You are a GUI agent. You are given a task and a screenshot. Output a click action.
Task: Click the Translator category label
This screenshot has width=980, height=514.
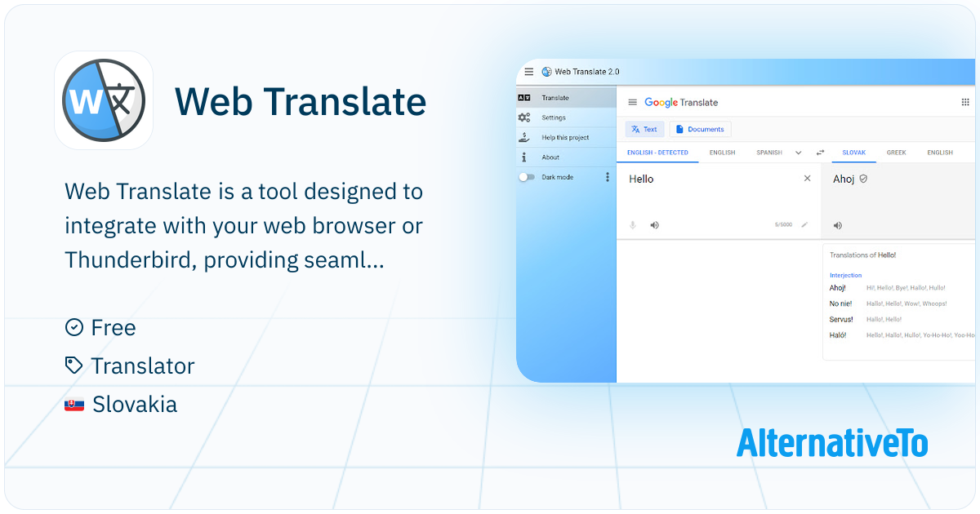(143, 366)
